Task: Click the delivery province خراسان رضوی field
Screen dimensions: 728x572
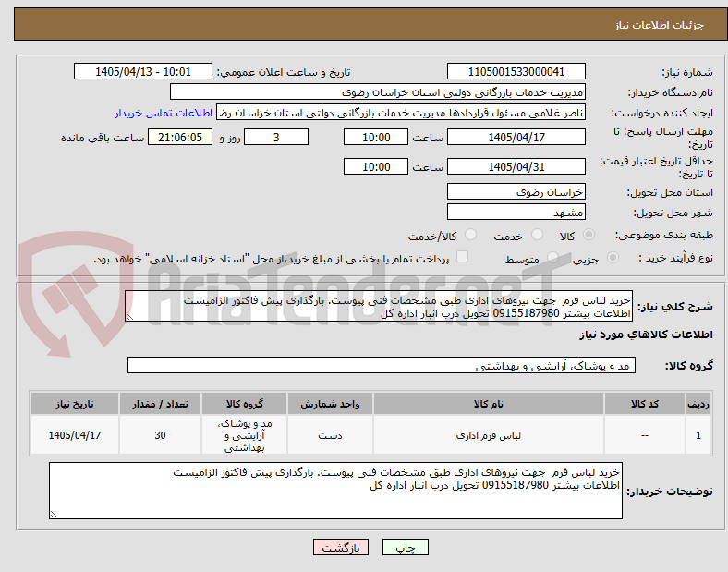Action: (x=516, y=191)
